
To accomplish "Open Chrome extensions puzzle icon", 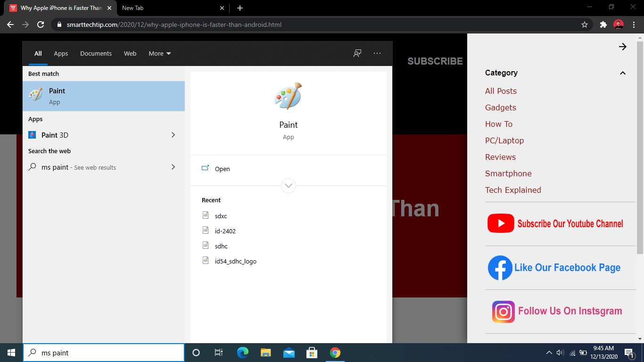I will (603, 25).
